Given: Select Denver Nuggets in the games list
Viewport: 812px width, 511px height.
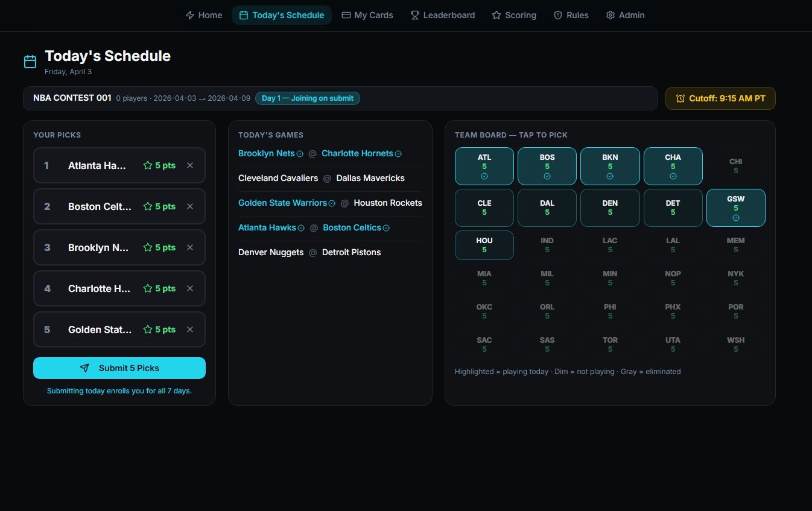Looking at the screenshot, I should (271, 252).
